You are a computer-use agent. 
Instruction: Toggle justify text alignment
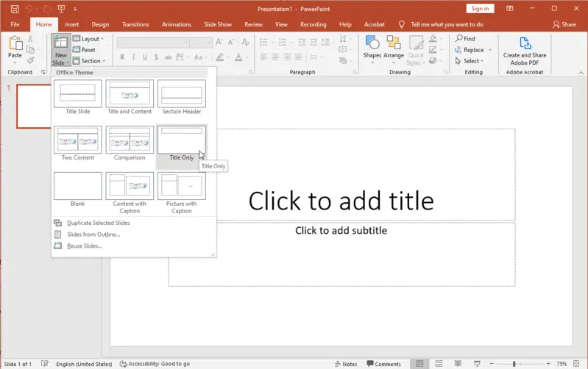[x=299, y=57]
